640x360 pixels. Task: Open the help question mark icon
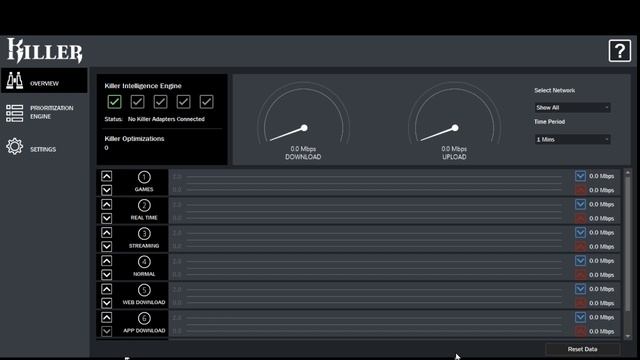pyautogui.click(x=620, y=51)
